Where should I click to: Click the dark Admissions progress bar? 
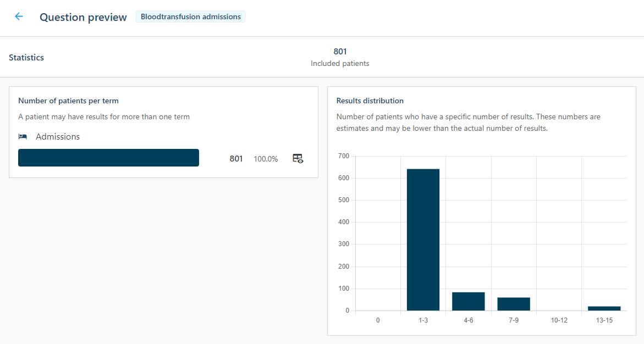108,158
